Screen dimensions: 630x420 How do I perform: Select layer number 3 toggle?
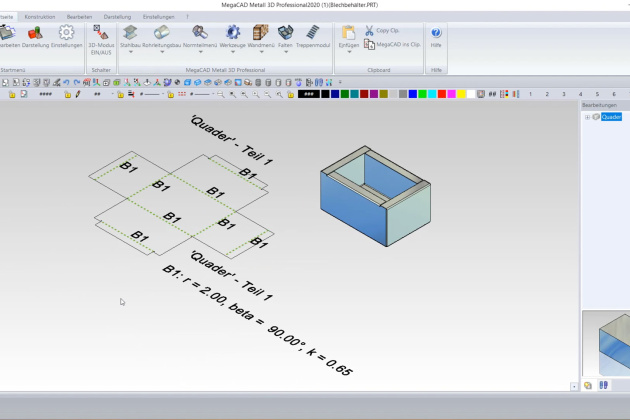point(564,94)
